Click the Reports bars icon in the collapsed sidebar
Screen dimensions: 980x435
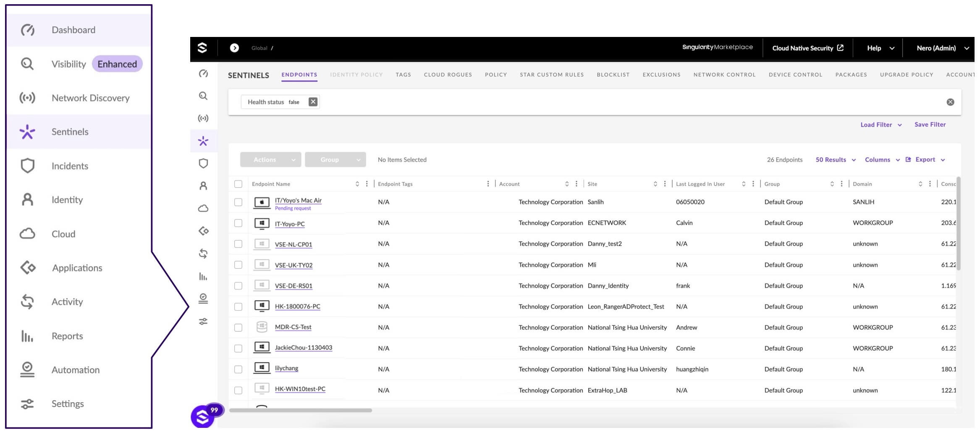pyautogui.click(x=203, y=276)
